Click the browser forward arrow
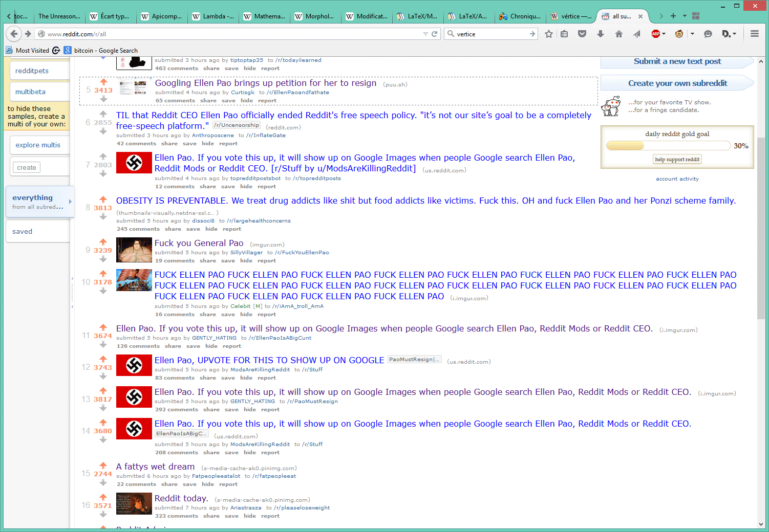This screenshot has width=769, height=532. click(x=28, y=34)
